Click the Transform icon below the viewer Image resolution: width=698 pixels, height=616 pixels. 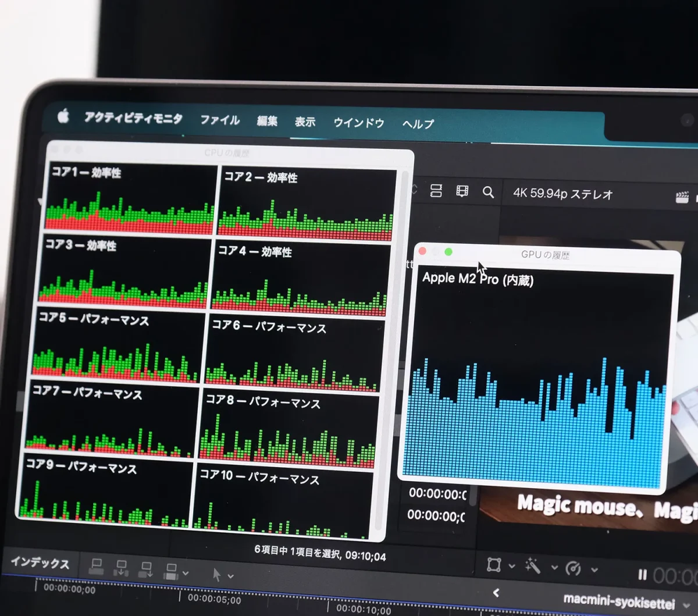click(x=494, y=564)
